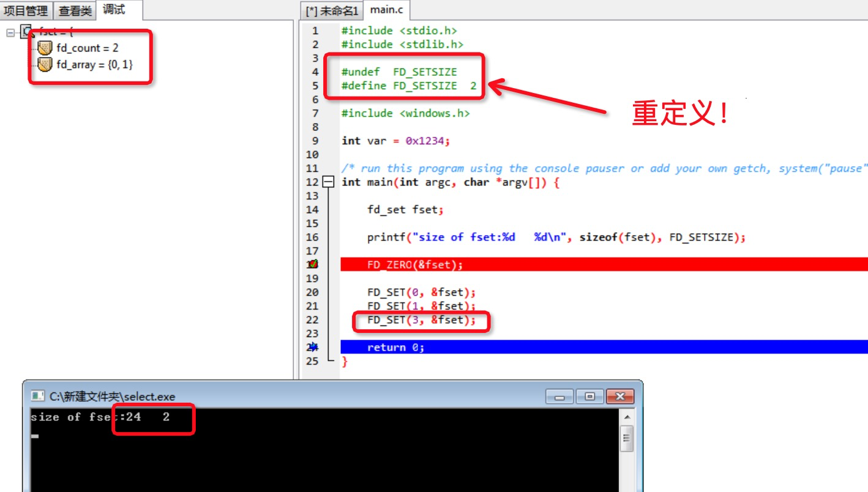Screen dimensions: 868x492
Task: Click the #undef FD_SETSIZE line
Action: coord(399,72)
